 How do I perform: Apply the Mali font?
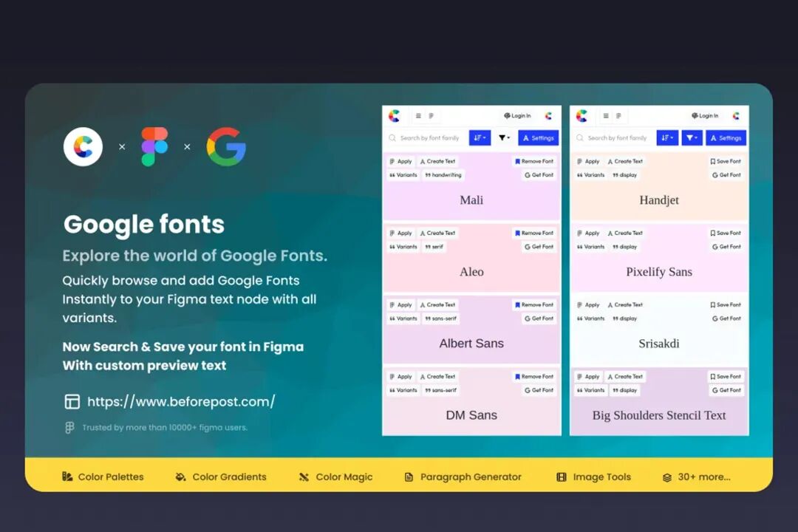[400, 161]
